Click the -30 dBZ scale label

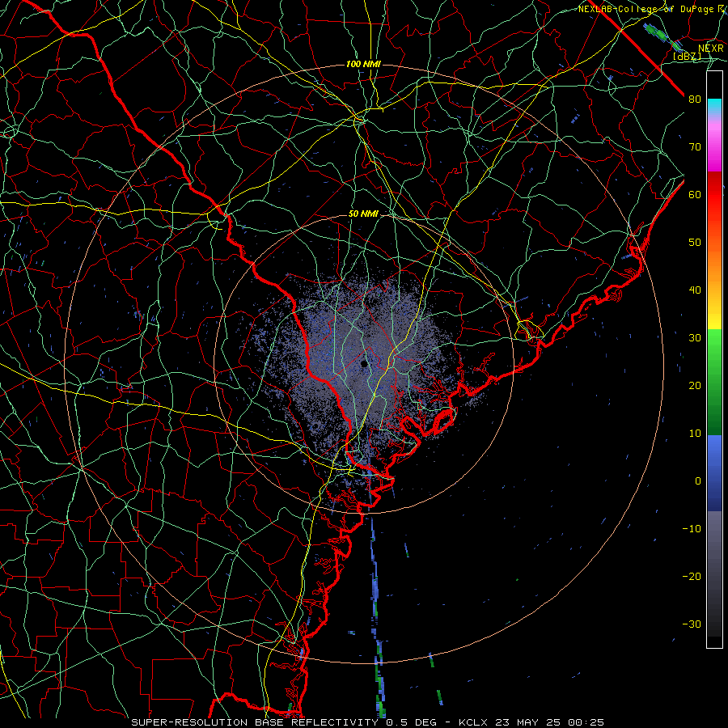(692, 624)
